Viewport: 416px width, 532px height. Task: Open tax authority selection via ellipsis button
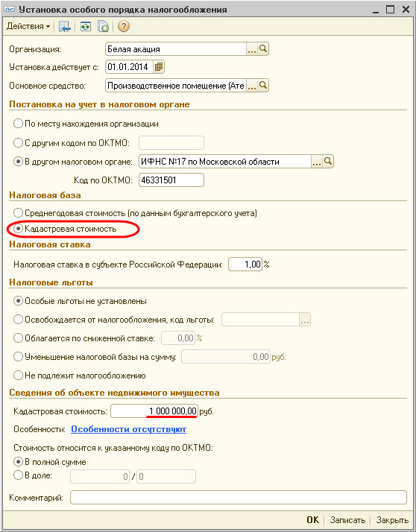(317, 162)
